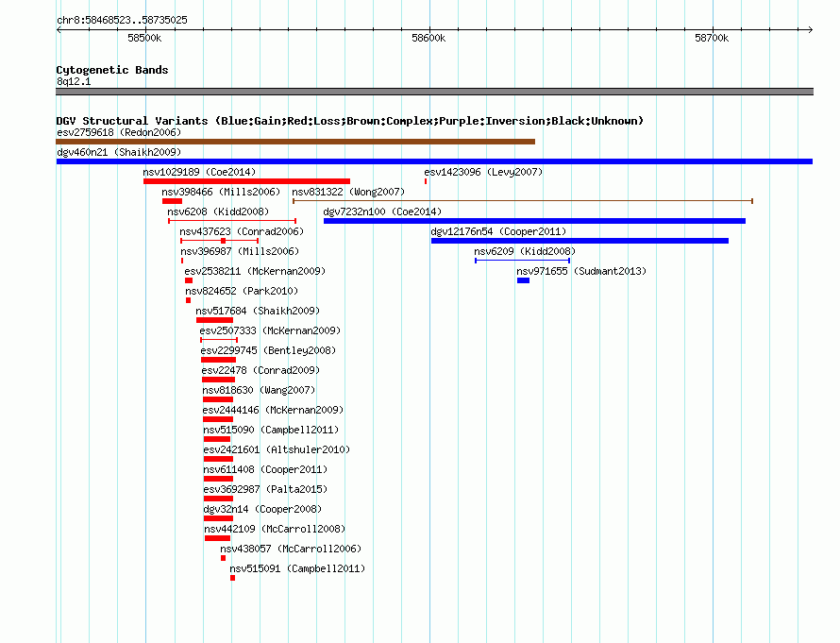Click the 58700k ruler tick label
This screenshot has width=840, height=643.
pos(712,38)
